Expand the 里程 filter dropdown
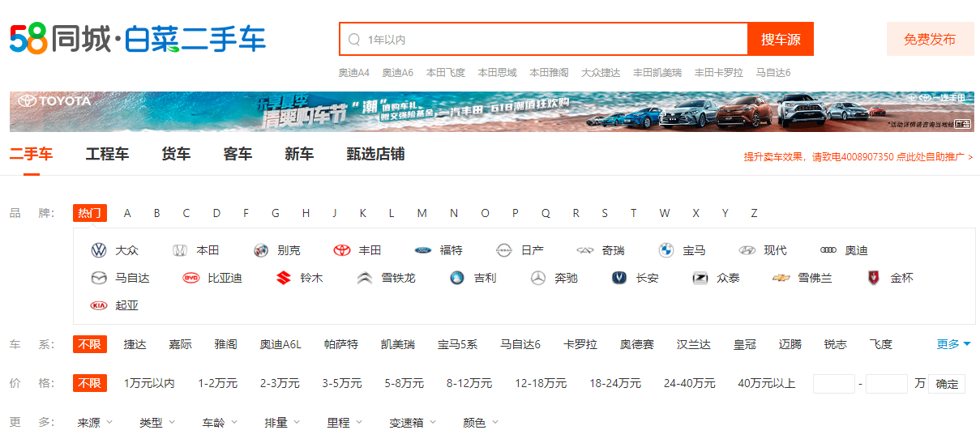Screen dimensions: 980x443 tap(344, 423)
